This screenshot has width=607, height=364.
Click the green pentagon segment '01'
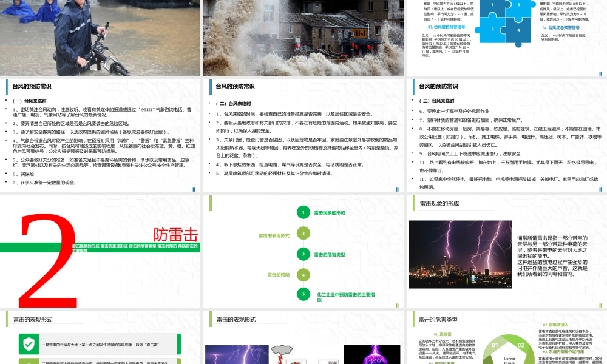point(495,346)
